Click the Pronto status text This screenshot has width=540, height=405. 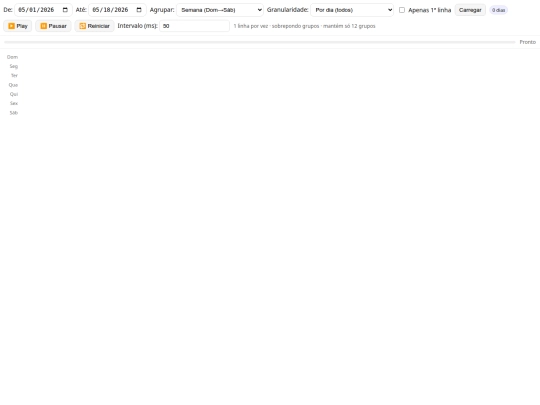point(528,42)
